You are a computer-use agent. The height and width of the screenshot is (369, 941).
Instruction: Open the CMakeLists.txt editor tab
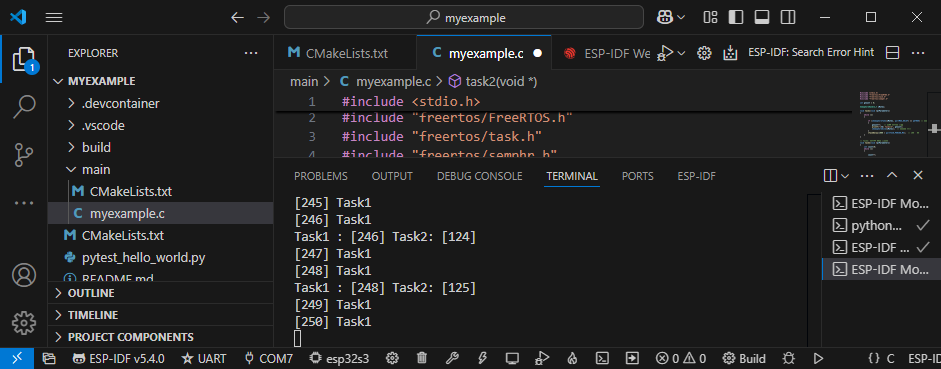tap(345, 53)
